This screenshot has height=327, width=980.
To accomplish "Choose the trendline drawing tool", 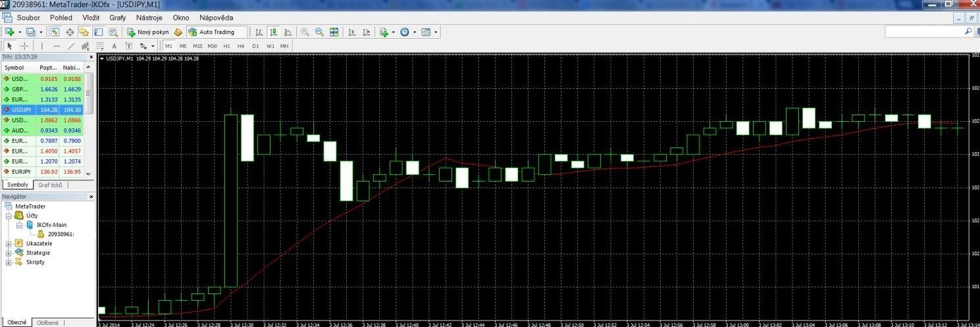I will (71, 46).
